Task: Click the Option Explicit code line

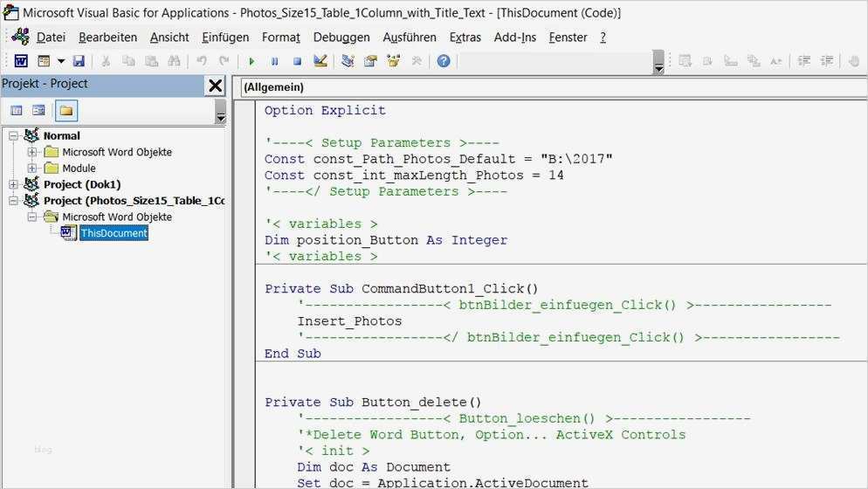Action: tap(325, 110)
